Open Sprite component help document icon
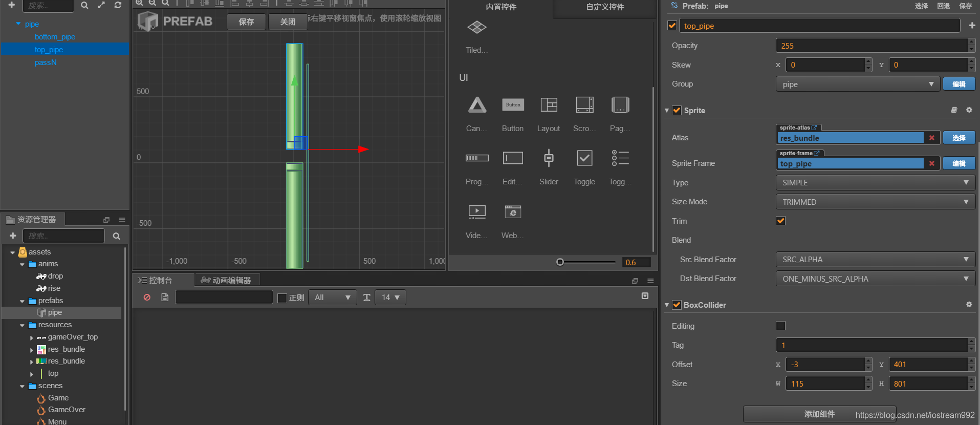 click(954, 110)
